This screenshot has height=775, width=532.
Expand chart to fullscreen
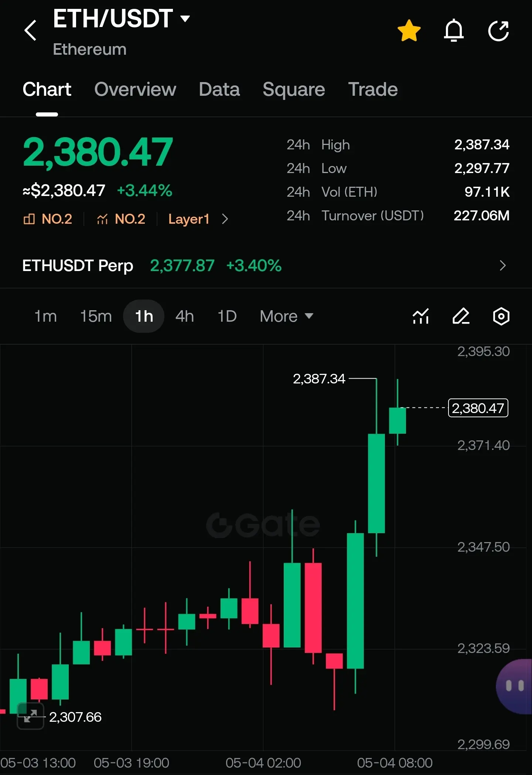point(31,716)
